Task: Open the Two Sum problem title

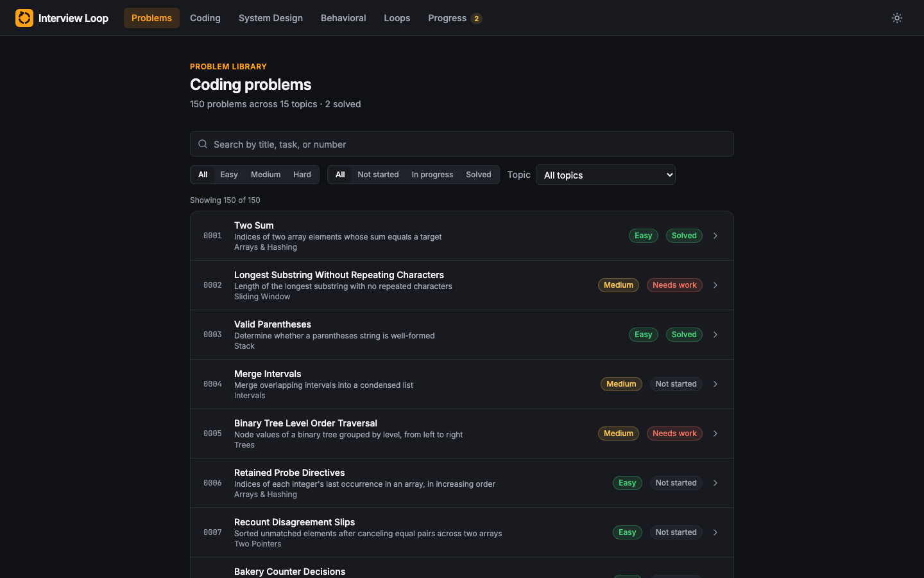Action: coord(254,225)
